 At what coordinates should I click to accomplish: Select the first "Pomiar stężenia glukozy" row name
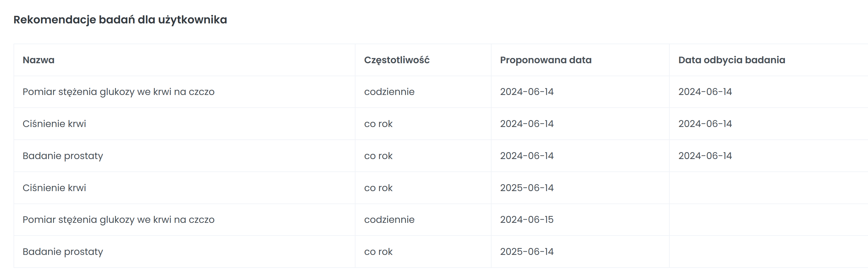[118, 92]
